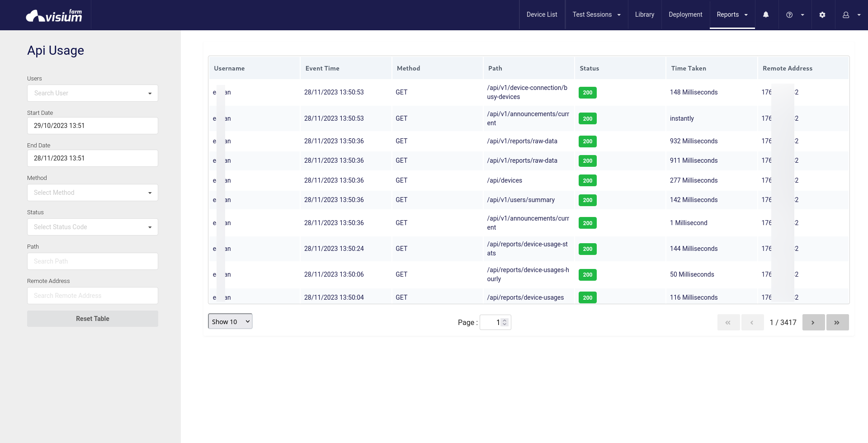The height and width of the screenshot is (443, 868).
Task: Open the Show 10 rows selector
Action: pos(230,321)
